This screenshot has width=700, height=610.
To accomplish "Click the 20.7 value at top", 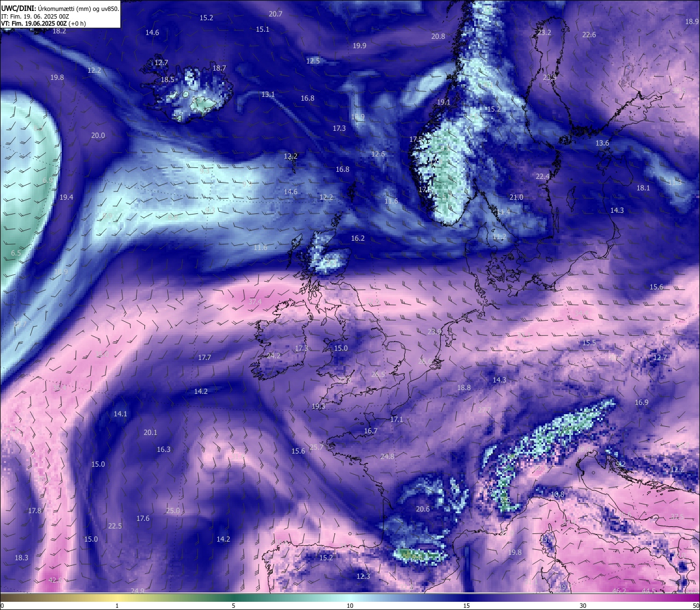I will click(x=276, y=14).
